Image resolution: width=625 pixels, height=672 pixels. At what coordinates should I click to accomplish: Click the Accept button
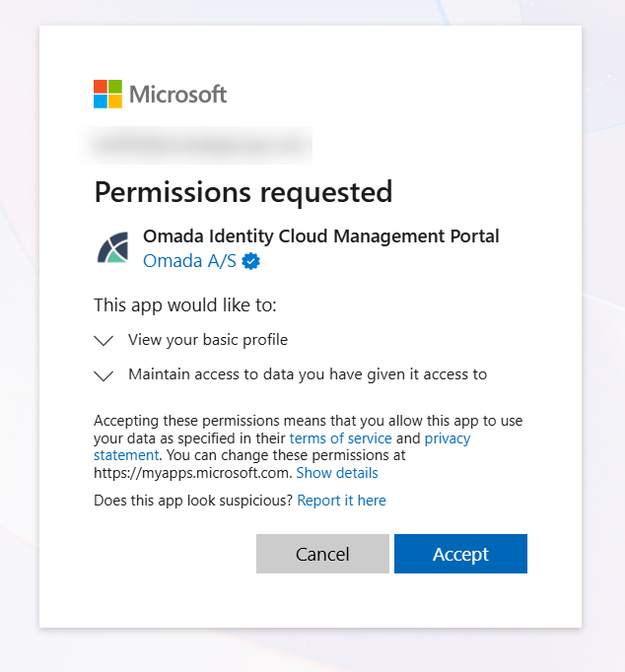[x=460, y=554]
